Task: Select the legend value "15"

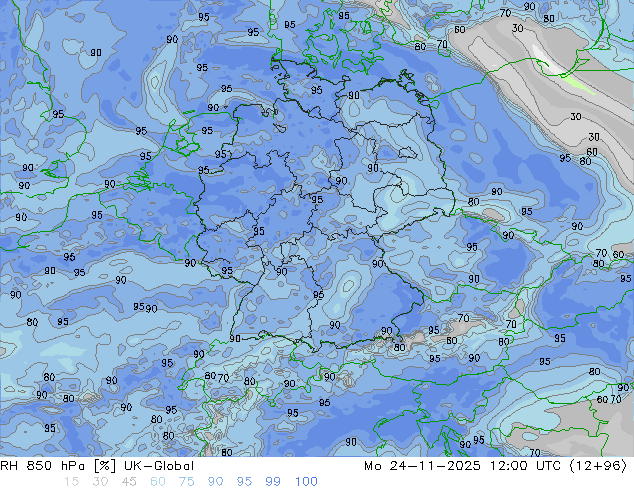Action: pos(72,482)
